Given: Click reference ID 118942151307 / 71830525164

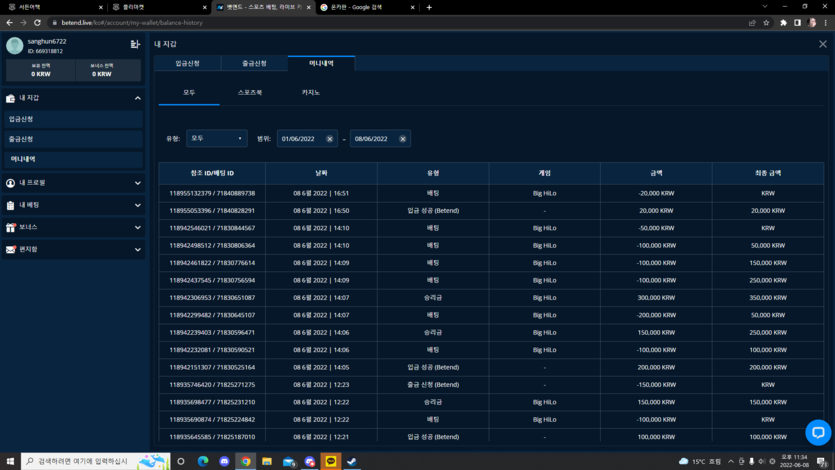Looking at the screenshot, I should pyautogui.click(x=212, y=367).
